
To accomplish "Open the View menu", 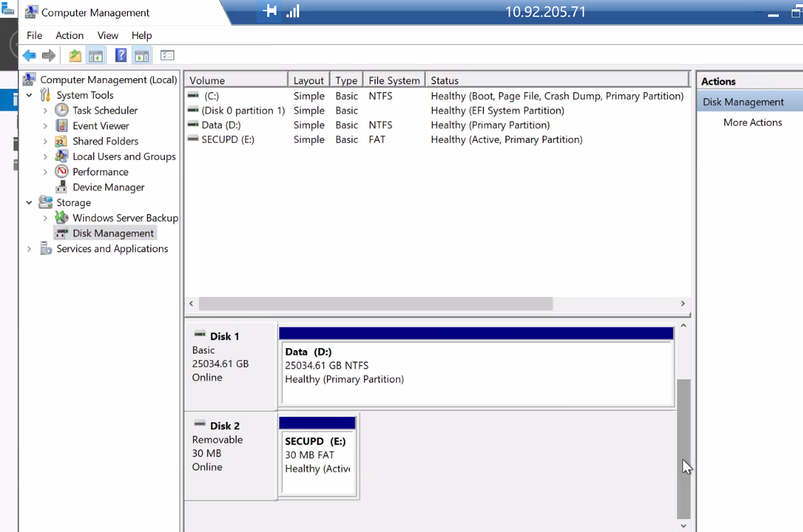I will click(x=107, y=36).
